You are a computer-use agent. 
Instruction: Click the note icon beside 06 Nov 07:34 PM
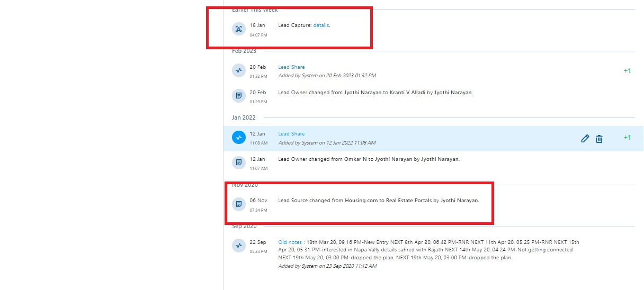click(239, 204)
